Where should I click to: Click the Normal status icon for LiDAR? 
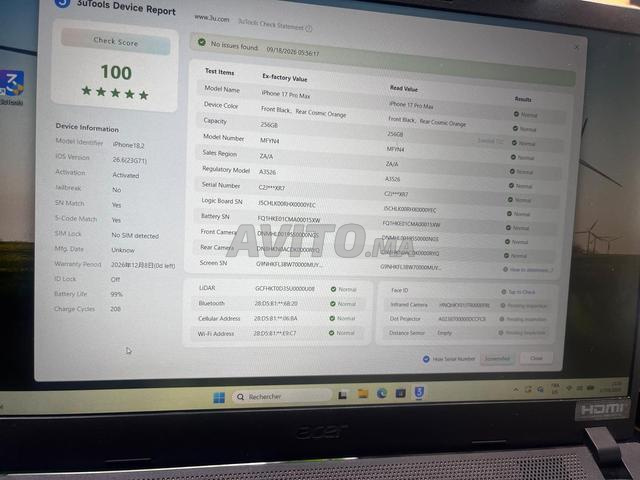coord(333,289)
